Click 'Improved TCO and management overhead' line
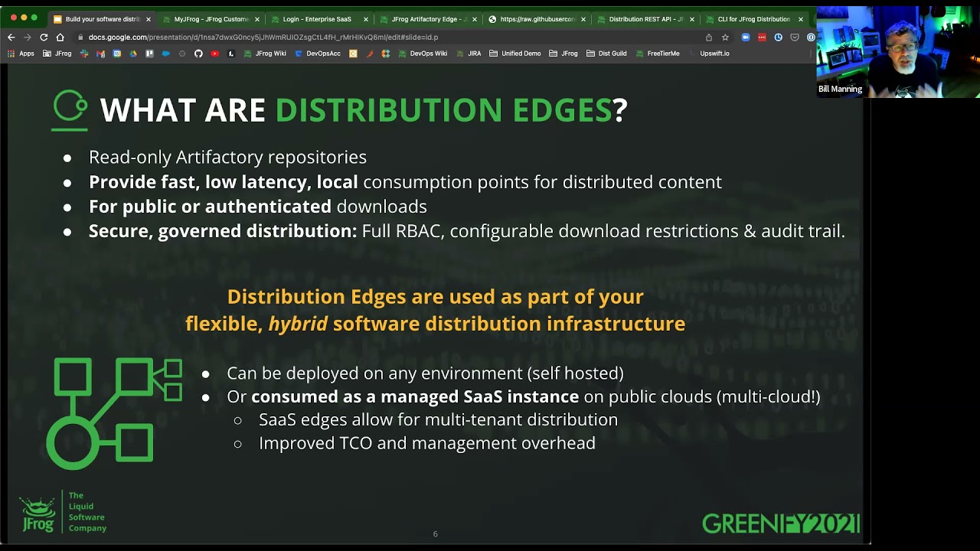This screenshot has width=980, height=551. 427,443
